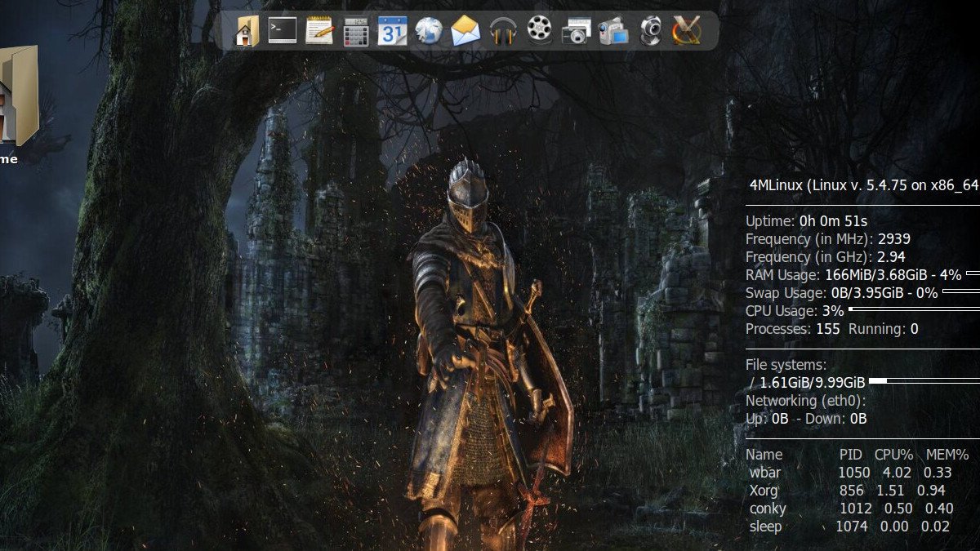Click the PID column header

(x=851, y=455)
